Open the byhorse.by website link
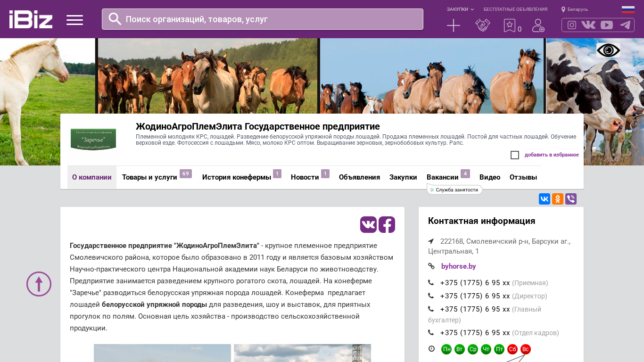 click(x=458, y=266)
